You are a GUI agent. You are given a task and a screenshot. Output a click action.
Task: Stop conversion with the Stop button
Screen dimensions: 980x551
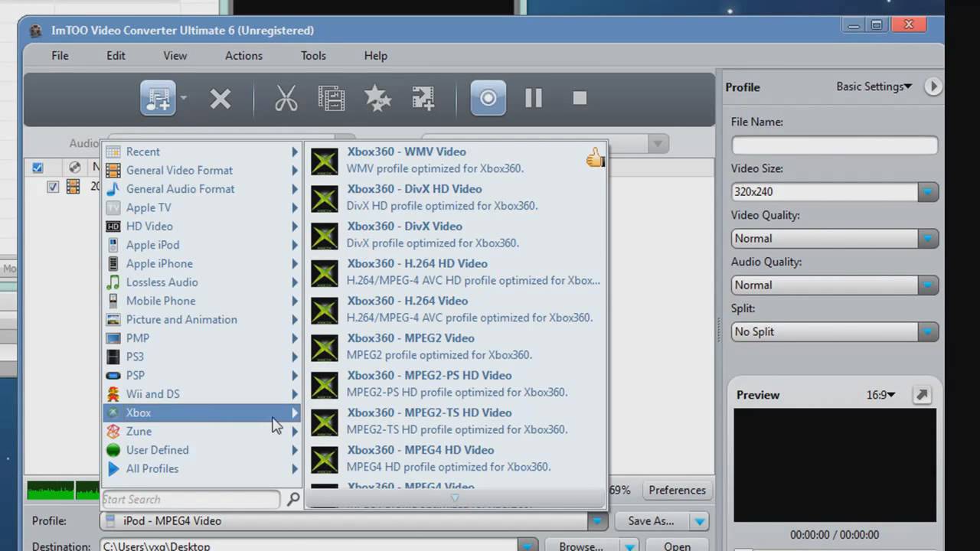[x=580, y=98]
